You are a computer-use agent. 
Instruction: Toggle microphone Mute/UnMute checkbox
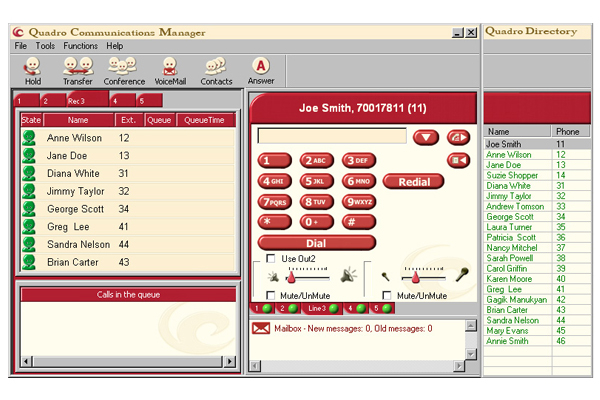[x=387, y=296]
